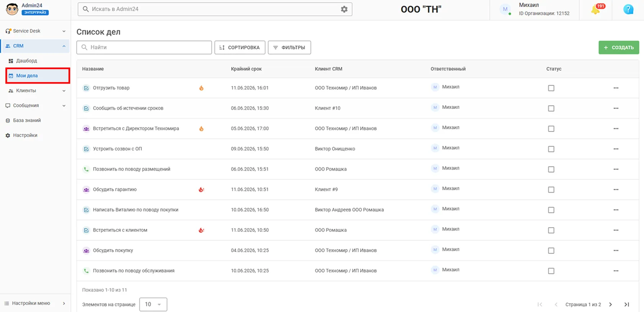Click the meeting icon beside Обсудить покупку
The height and width of the screenshot is (312, 644).
click(86, 251)
